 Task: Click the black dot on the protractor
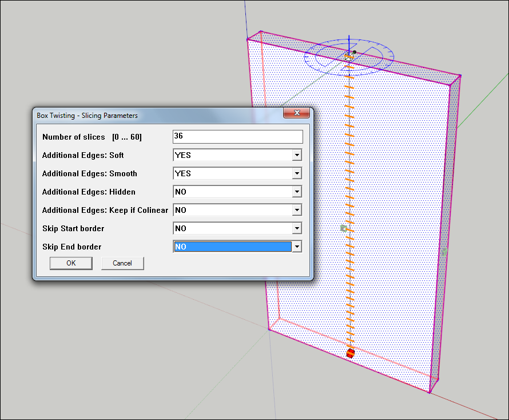click(355, 52)
